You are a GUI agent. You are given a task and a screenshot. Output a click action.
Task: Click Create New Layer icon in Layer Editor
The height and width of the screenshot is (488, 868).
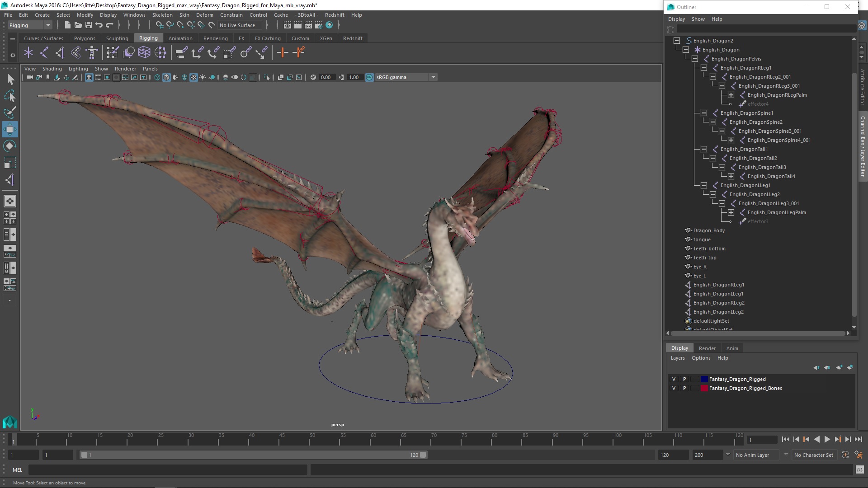pyautogui.click(x=839, y=367)
